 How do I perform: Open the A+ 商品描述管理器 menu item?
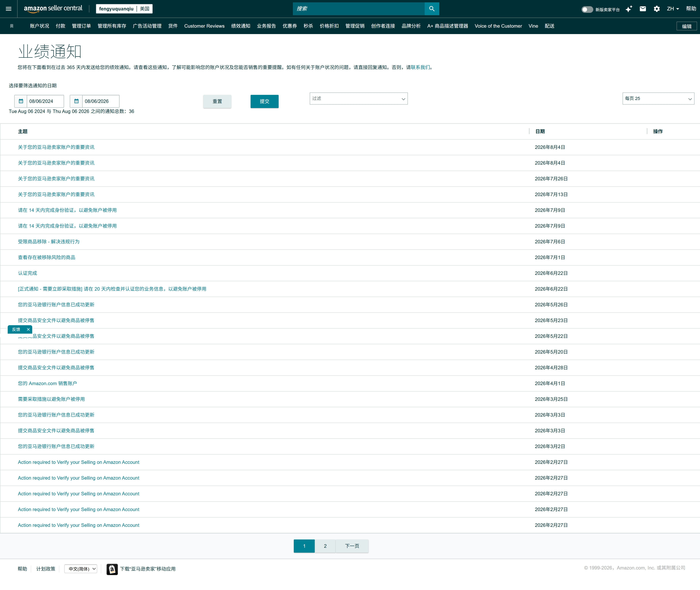pyautogui.click(x=448, y=26)
